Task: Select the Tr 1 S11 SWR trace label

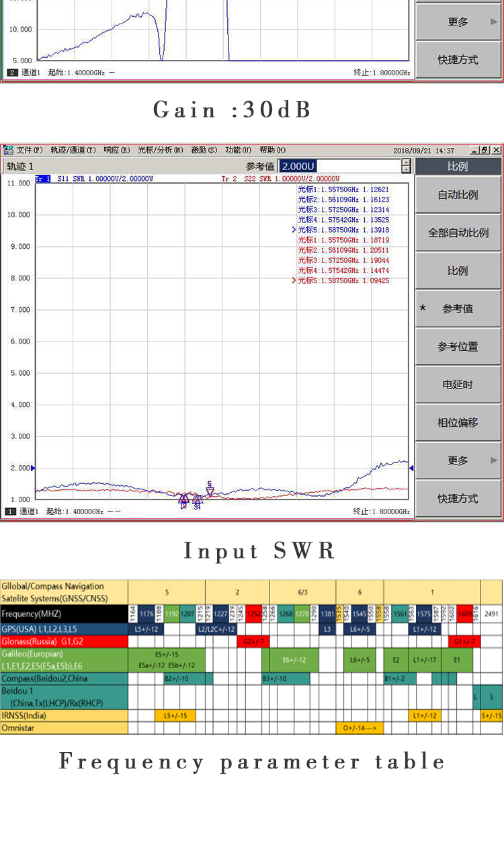Action: [x=94, y=179]
